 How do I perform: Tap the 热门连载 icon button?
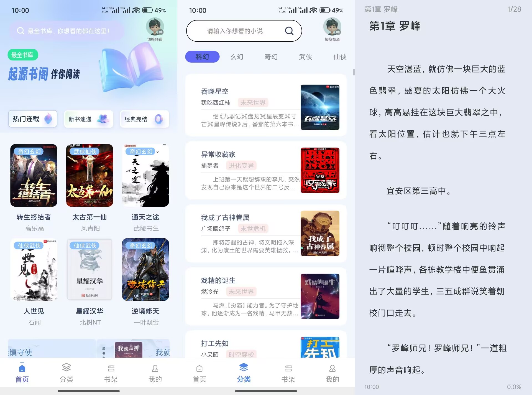pyautogui.click(x=32, y=119)
